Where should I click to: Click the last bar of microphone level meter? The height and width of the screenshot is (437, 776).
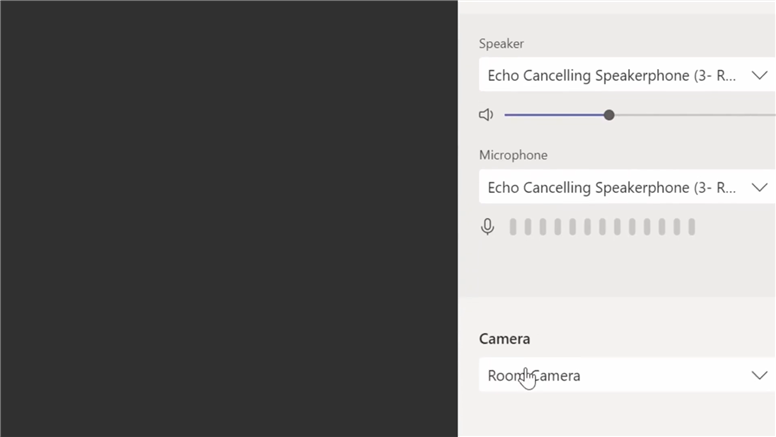tap(691, 227)
